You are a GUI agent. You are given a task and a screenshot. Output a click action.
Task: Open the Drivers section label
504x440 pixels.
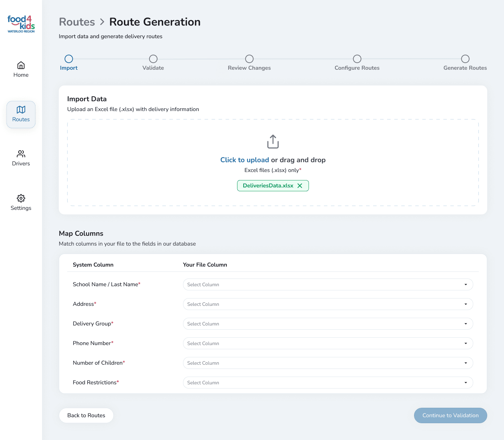click(x=21, y=164)
